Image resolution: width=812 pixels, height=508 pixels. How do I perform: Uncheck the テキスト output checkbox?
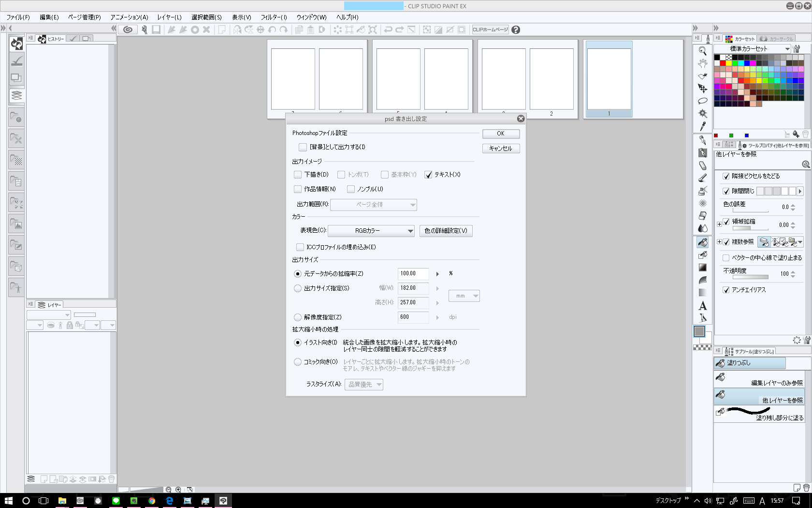[x=428, y=175]
